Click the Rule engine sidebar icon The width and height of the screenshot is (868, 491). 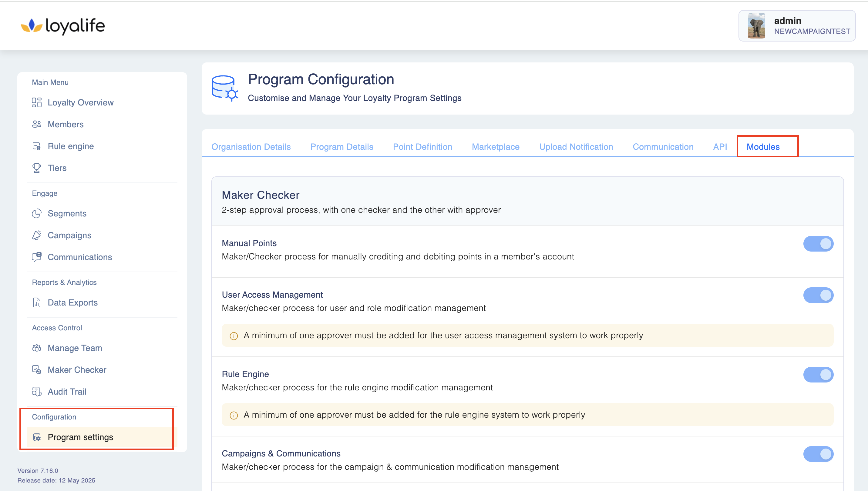point(36,146)
